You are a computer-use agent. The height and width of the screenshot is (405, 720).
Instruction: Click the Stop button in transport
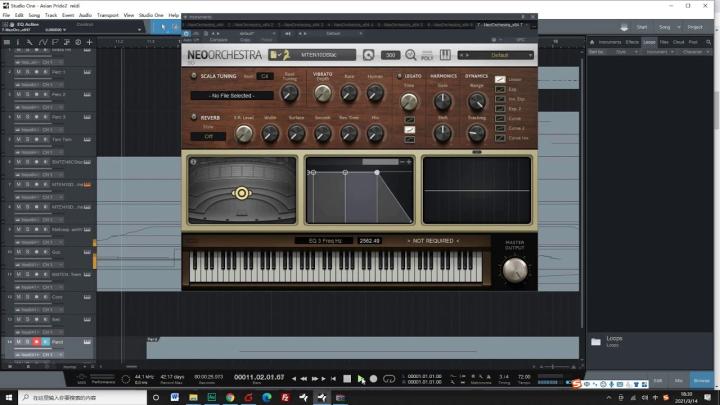(347, 379)
